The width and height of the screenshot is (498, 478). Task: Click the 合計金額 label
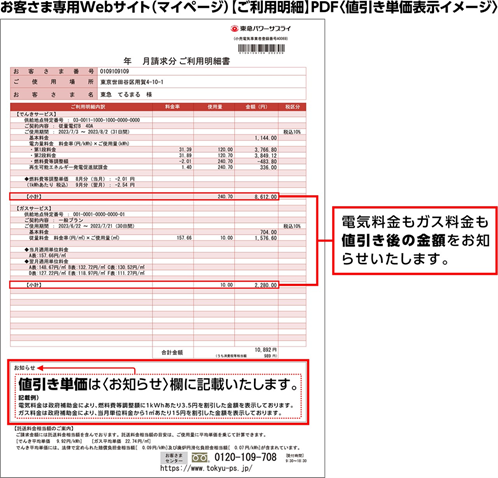pyautogui.click(x=172, y=352)
